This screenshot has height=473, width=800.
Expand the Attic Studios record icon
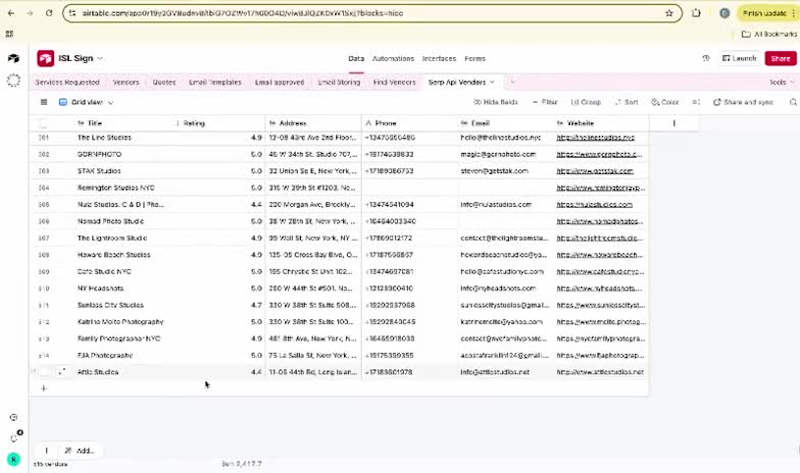(x=62, y=371)
